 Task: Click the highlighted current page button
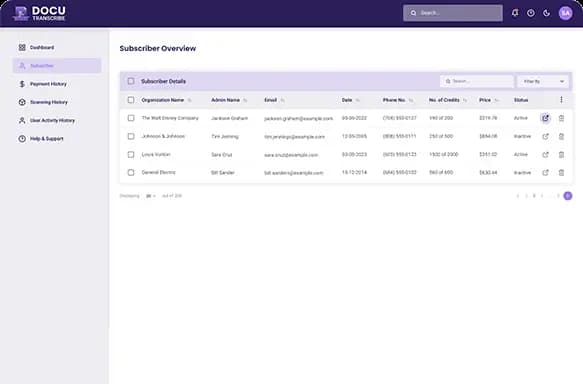coord(567,196)
